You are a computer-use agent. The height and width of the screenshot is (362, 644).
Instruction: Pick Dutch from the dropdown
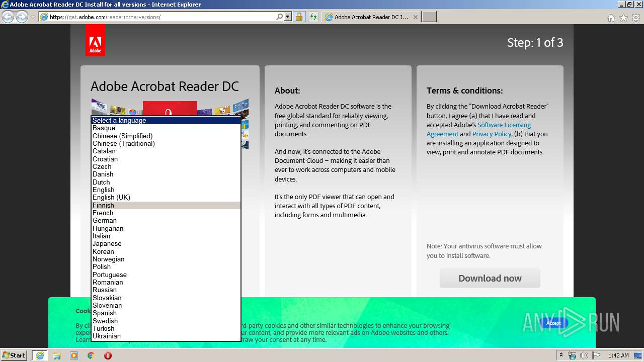(166, 182)
